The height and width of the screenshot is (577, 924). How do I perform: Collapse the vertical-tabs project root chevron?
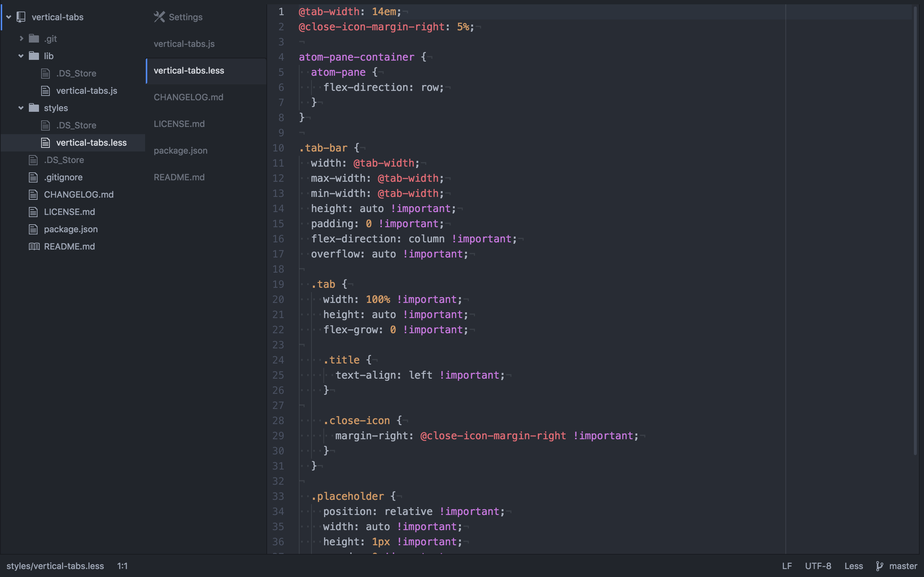click(x=9, y=17)
